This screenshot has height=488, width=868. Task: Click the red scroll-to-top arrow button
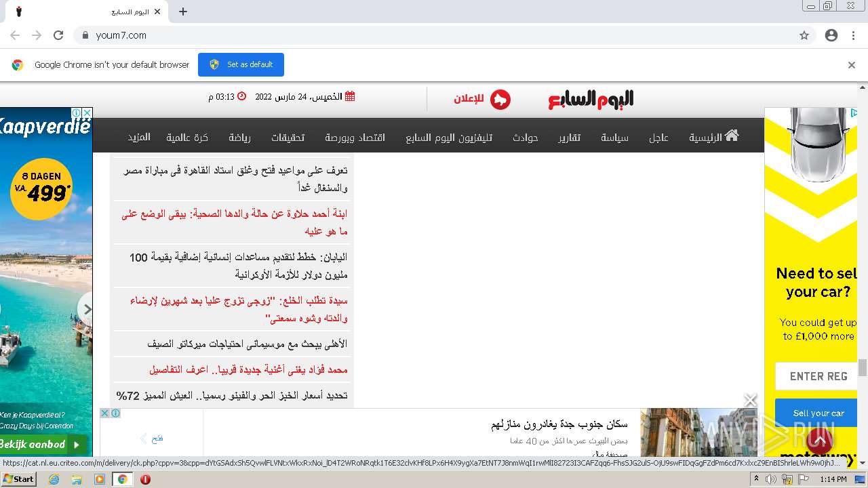(819, 441)
